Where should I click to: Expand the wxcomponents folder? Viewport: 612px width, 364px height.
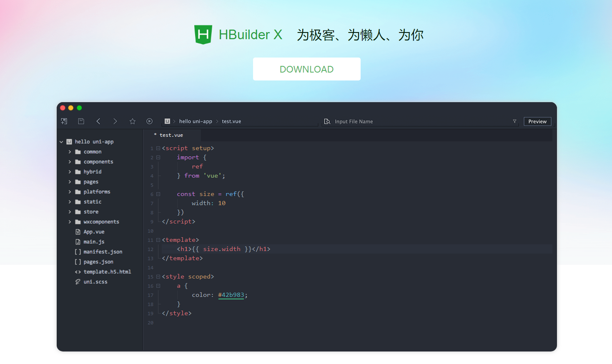70,222
